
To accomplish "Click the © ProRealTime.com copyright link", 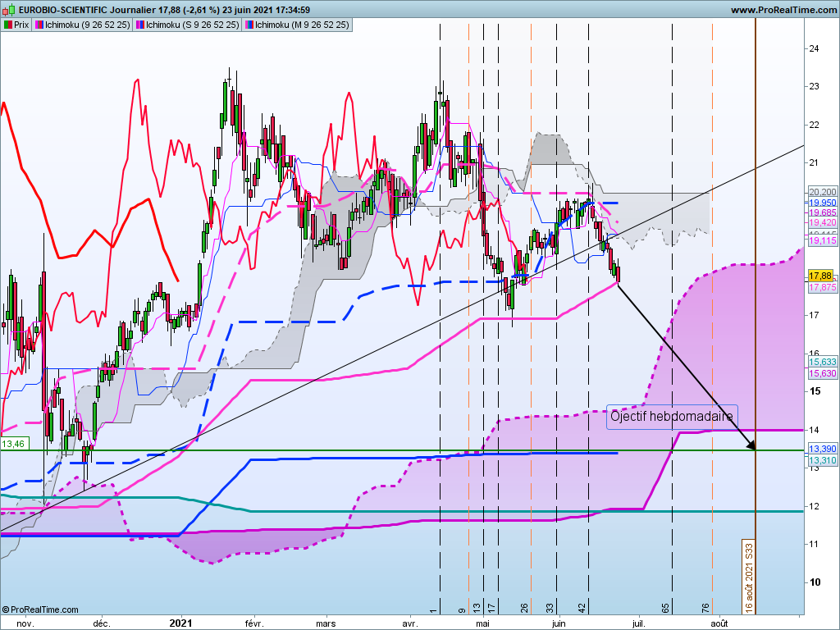I will (x=40, y=609).
